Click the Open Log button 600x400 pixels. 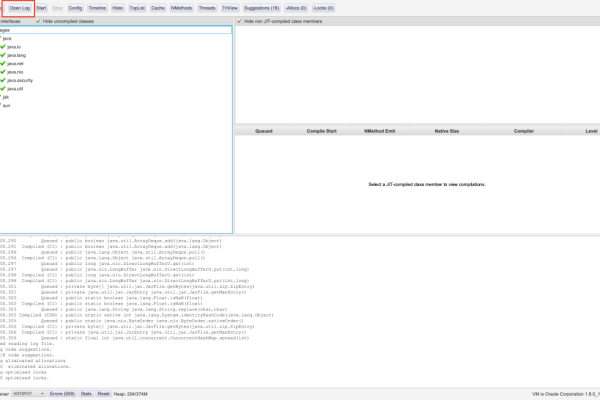[20, 8]
